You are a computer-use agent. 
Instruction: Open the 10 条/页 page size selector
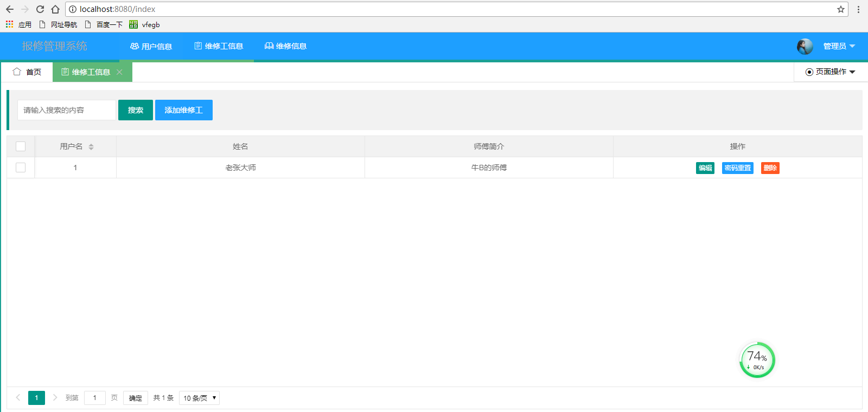pyautogui.click(x=199, y=398)
